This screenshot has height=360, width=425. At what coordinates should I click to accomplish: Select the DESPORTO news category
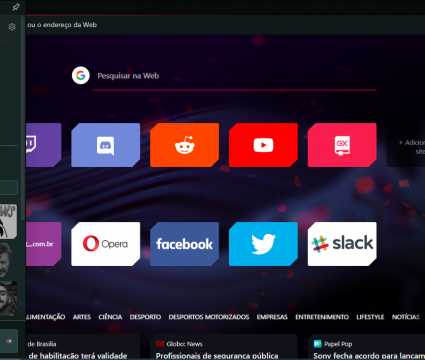pos(145,317)
